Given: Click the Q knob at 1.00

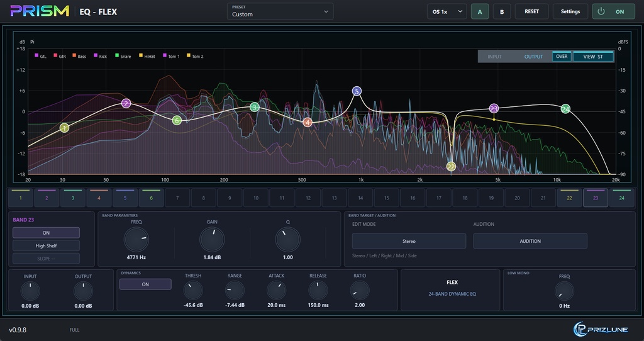Looking at the screenshot, I should (x=288, y=240).
